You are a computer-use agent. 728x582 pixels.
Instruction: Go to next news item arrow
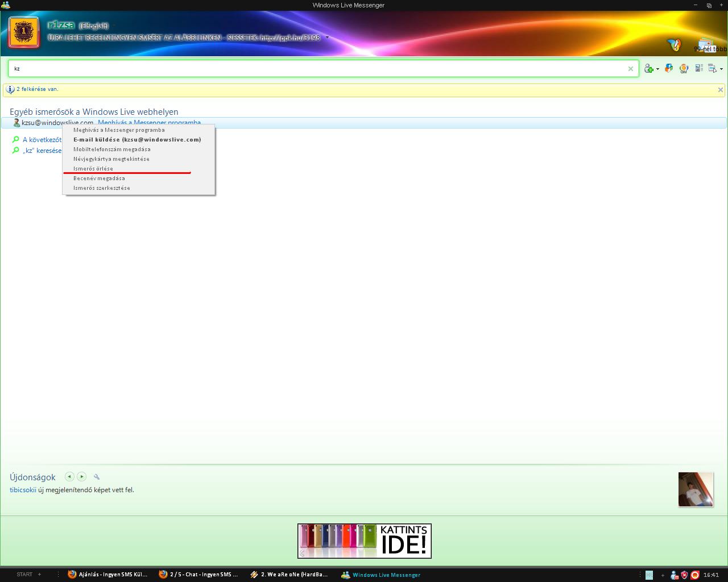[82, 477]
